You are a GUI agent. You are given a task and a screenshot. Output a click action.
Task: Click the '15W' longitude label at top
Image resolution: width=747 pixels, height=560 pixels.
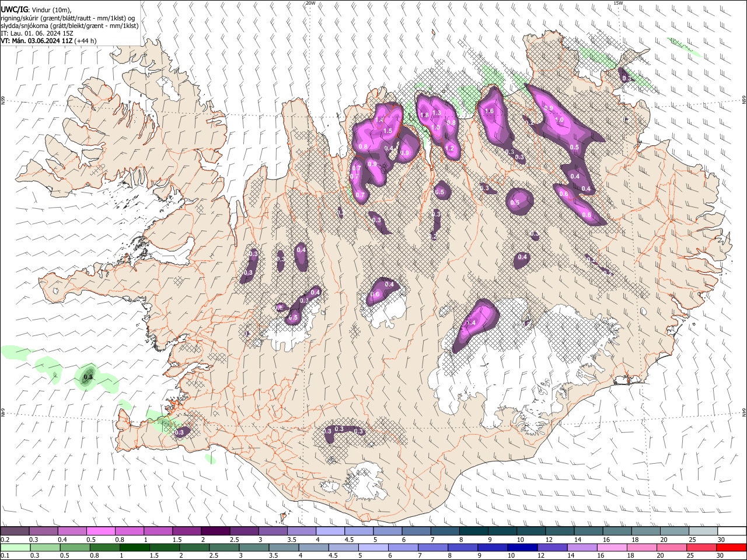618,3
